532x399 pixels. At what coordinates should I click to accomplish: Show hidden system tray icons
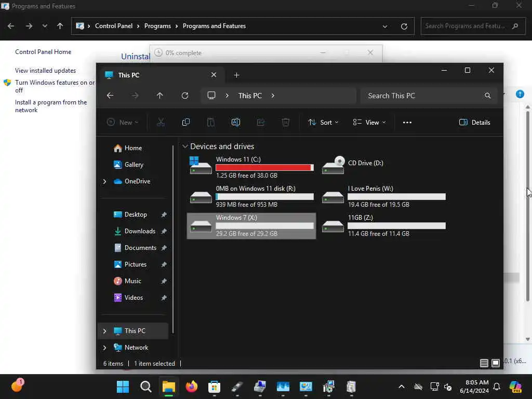[402, 387]
